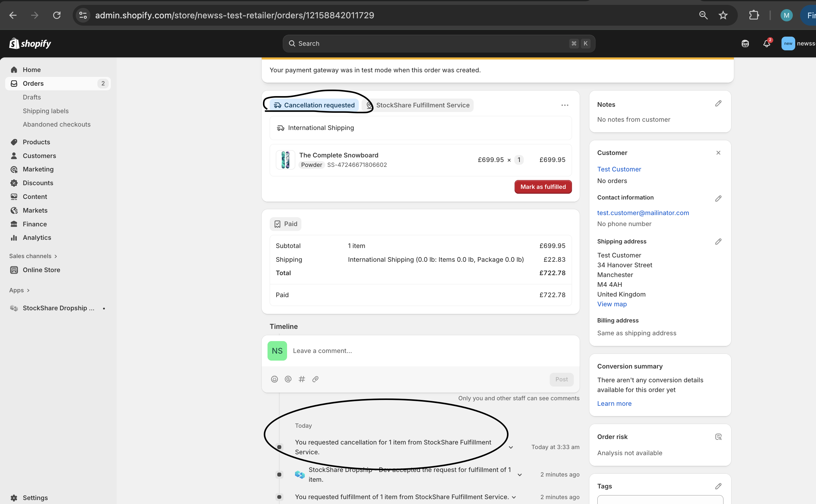Click the Leave a comment field
Screen dimensions: 816x504
pos(400,351)
